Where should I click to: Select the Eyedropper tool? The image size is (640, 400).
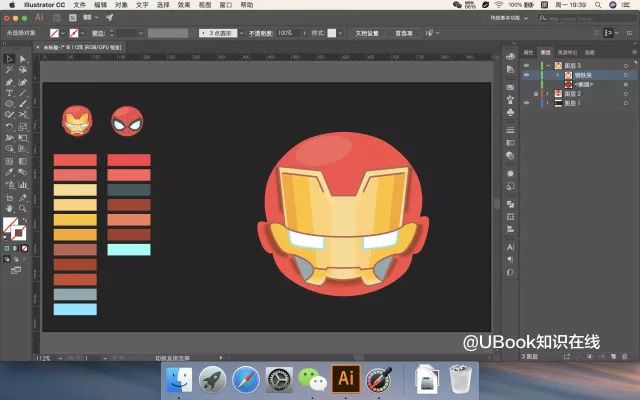(x=9, y=172)
